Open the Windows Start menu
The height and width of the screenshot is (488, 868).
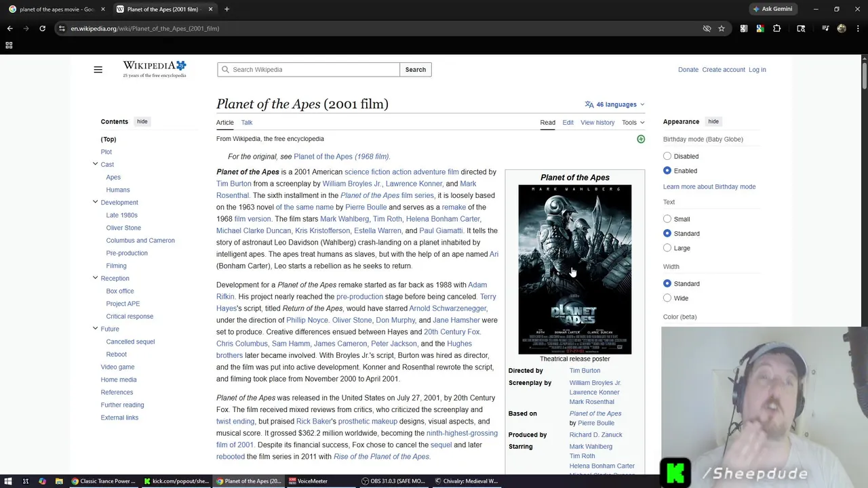tap(8, 481)
